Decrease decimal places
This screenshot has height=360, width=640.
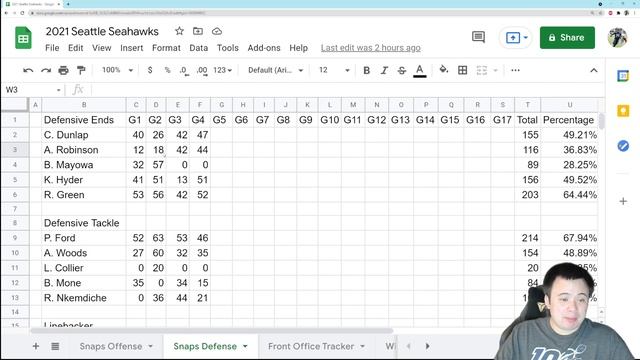[184, 70]
